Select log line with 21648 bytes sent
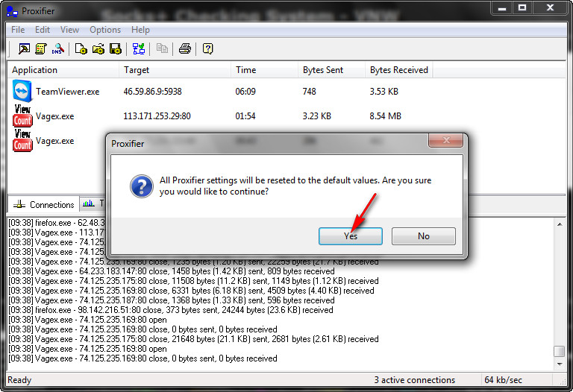Screen dimensions: 573x392 point(193,338)
